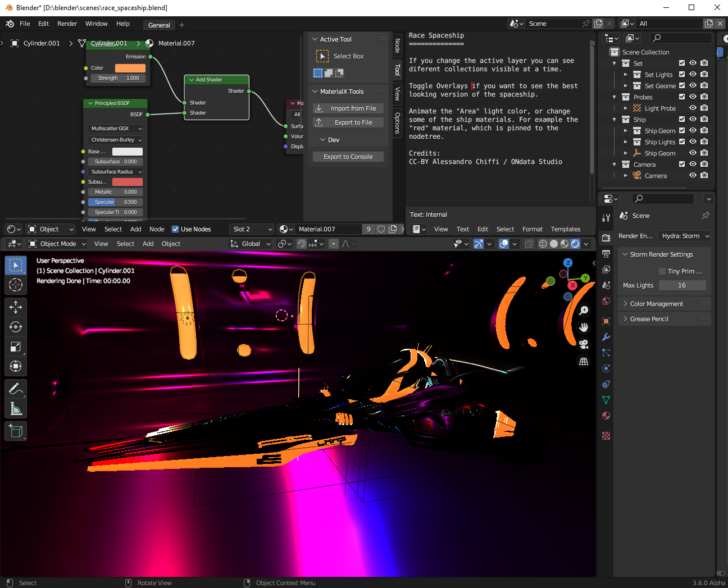The width and height of the screenshot is (728, 588).
Task: Open the Modifiers wrench properties tab
Action: click(x=606, y=337)
